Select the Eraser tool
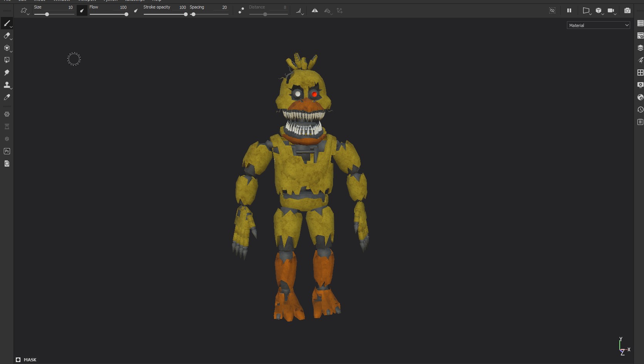This screenshot has height=364, width=644. click(x=7, y=36)
